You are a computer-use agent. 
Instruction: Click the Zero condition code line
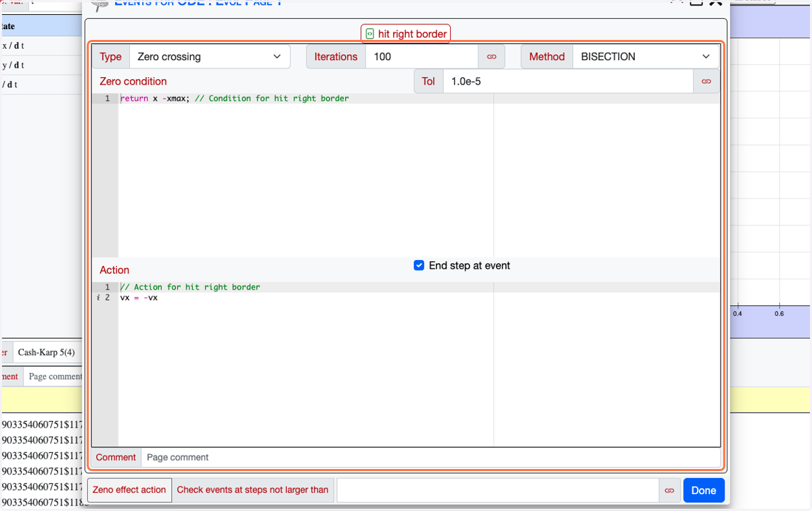tap(234, 99)
